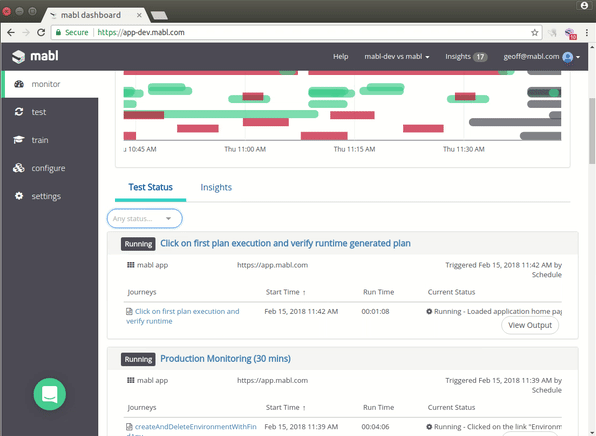The width and height of the screenshot is (596, 436).
Task: Open Chrome three-dot menu
Action: tap(587, 33)
